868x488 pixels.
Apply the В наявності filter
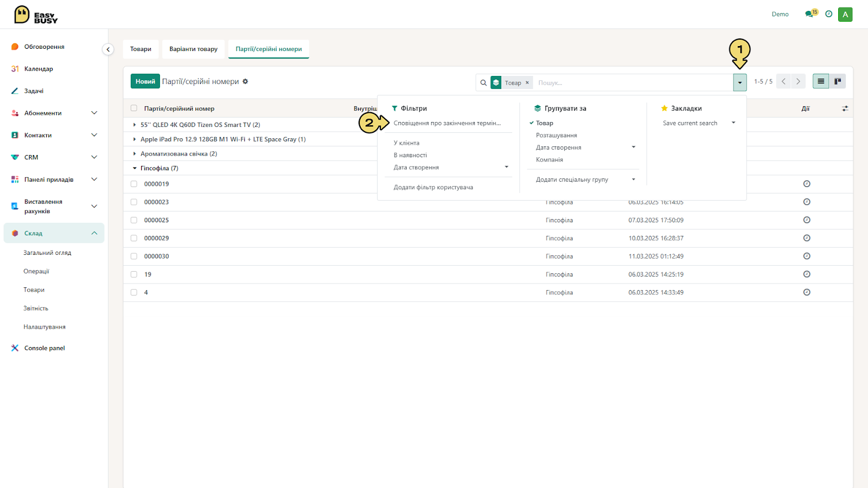coord(410,155)
